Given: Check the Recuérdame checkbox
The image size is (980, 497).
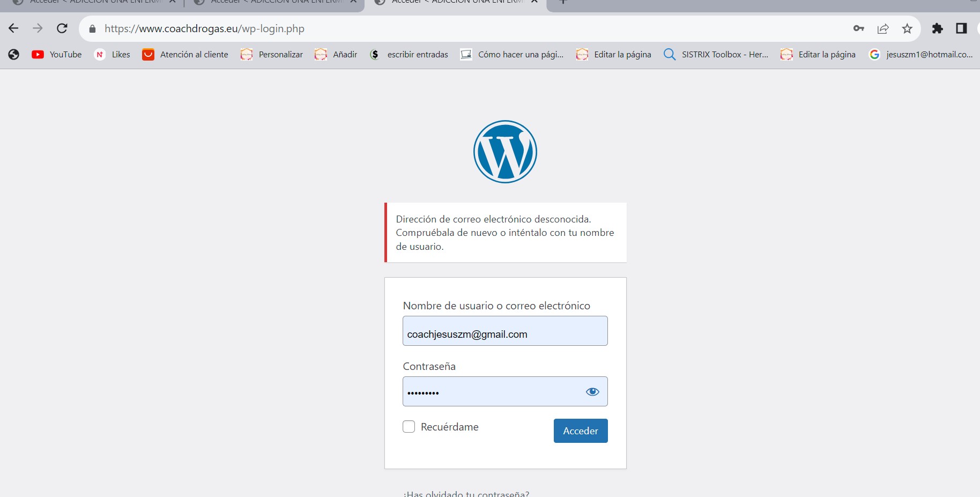Looking at the screenshot, I should 409,427.
